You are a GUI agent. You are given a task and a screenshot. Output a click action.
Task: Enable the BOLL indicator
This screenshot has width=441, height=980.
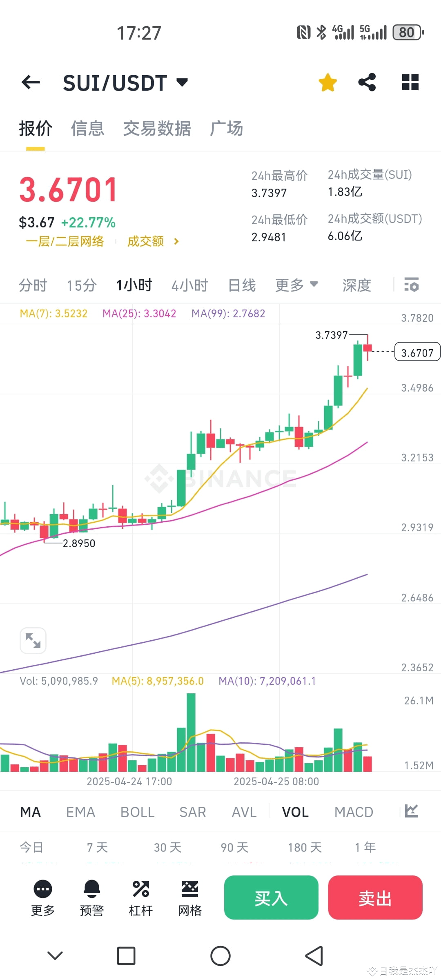pyautogui.click(x=137, y=812)
